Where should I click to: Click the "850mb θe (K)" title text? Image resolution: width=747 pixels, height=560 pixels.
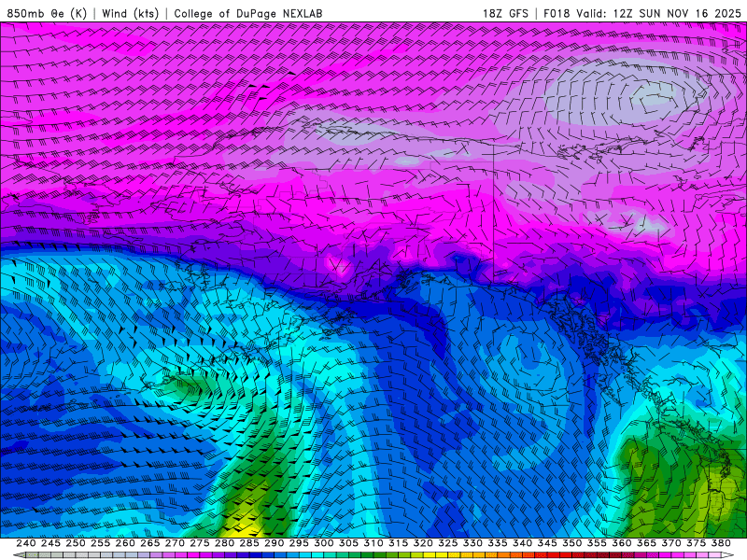tap(47, 13)
